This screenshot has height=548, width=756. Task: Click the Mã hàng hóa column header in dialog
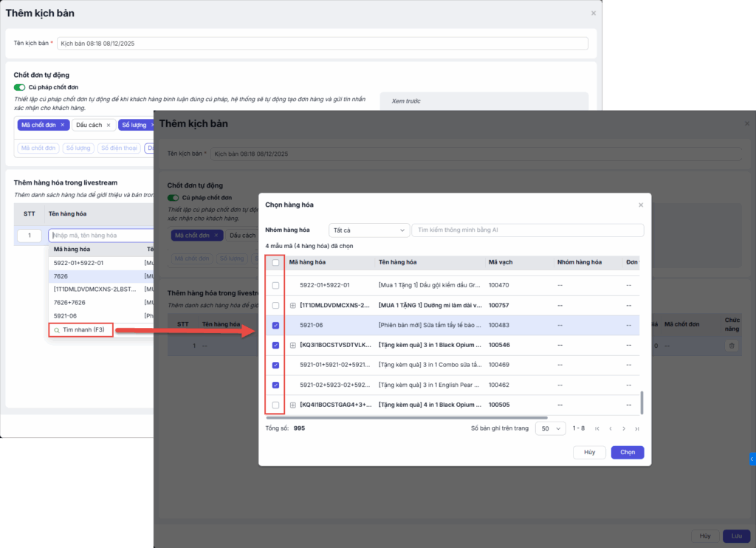pos(307,262)
